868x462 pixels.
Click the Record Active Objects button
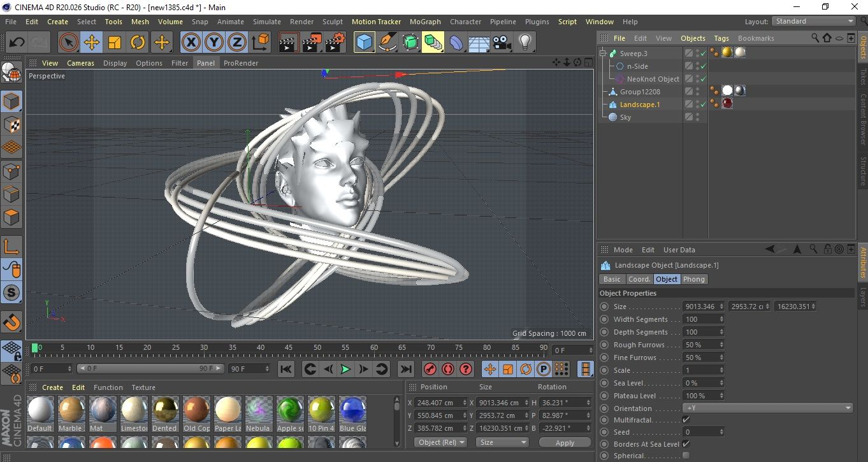pos(430,369)
